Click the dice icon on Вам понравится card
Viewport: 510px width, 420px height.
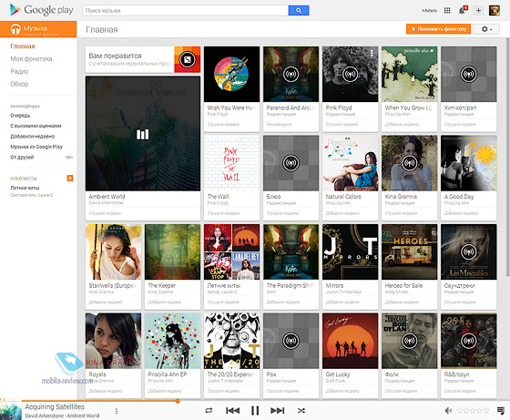pyautogui.click(x=188, y=59)
